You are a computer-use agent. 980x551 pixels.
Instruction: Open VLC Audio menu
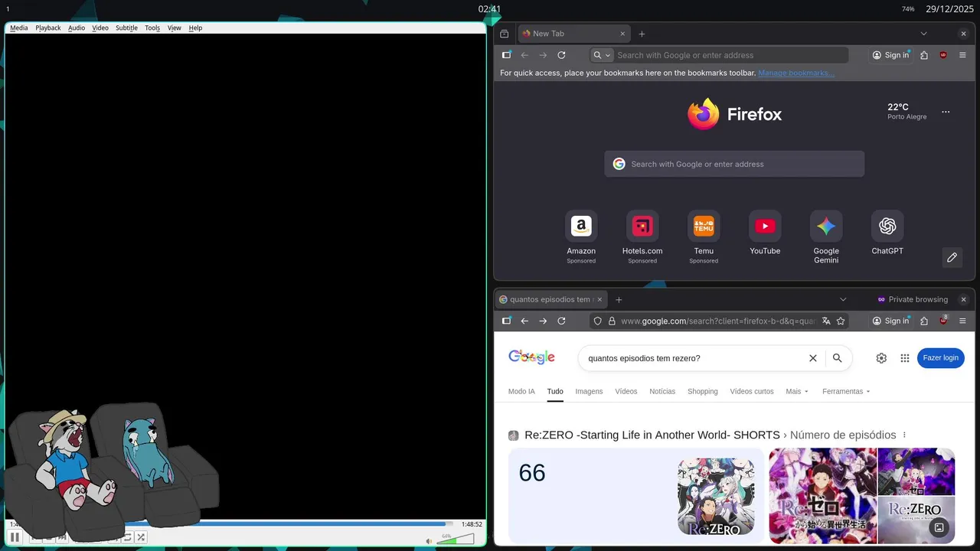click(x=77, y=28)
